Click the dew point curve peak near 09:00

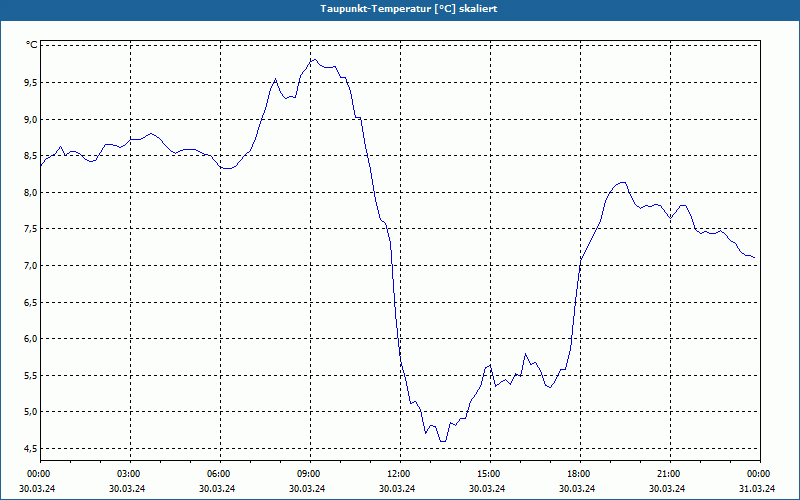[x=314, y=59]
